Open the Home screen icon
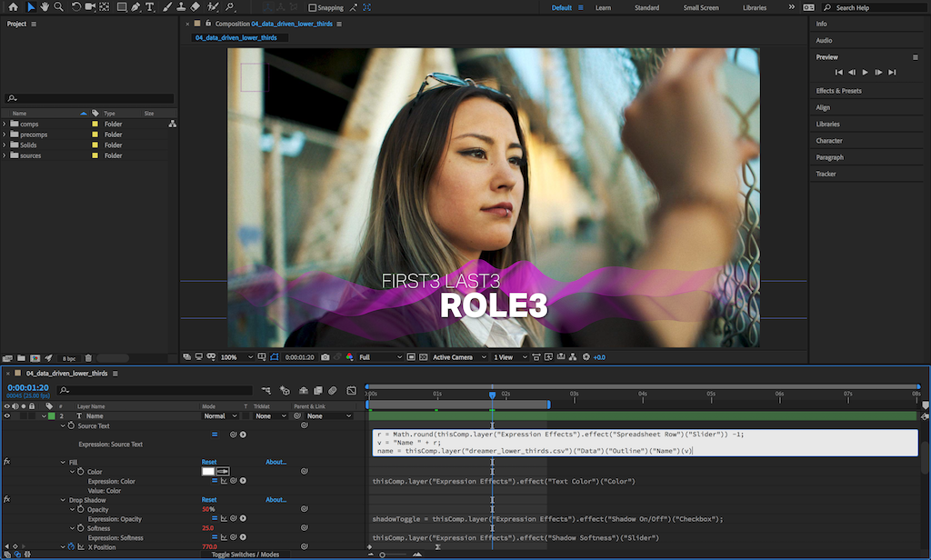The width and height of the screenshot is (931, 560). coord(13,7)
